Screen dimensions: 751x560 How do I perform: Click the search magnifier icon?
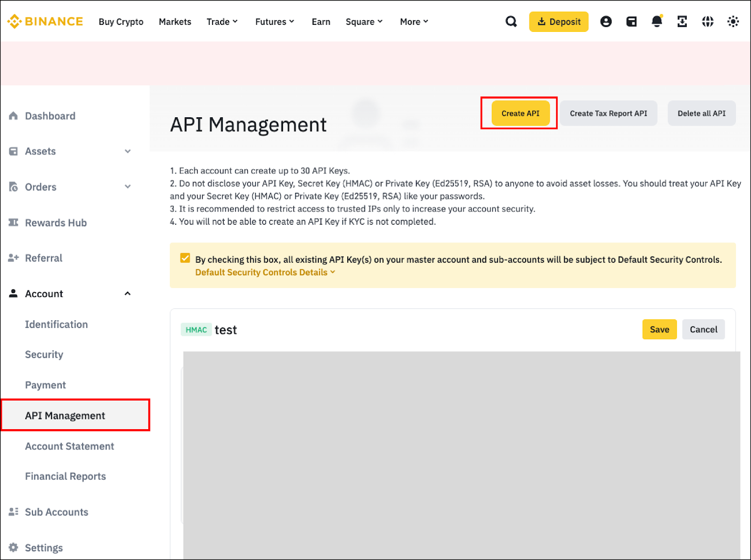511,22
